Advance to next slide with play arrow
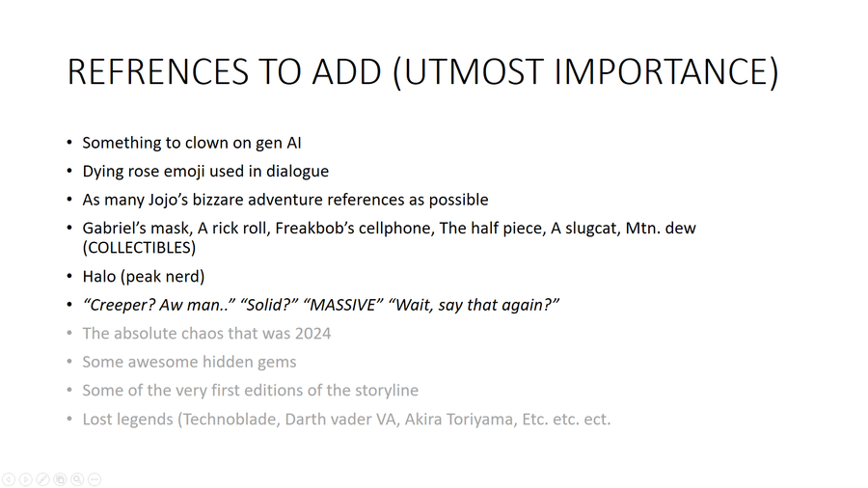Image resolution: width=868 pixels, height=488 pixels. coord(26,479)
